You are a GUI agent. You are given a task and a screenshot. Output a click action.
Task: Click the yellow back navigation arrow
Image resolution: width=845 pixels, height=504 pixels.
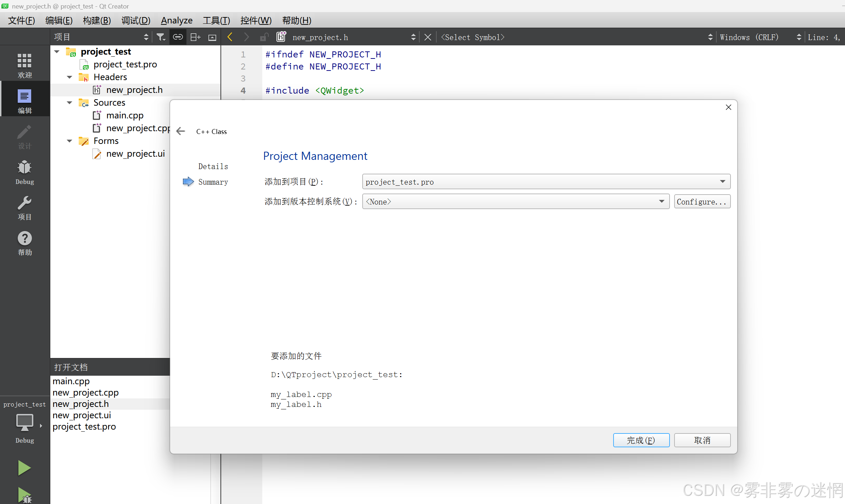click(x=230, y=37)
